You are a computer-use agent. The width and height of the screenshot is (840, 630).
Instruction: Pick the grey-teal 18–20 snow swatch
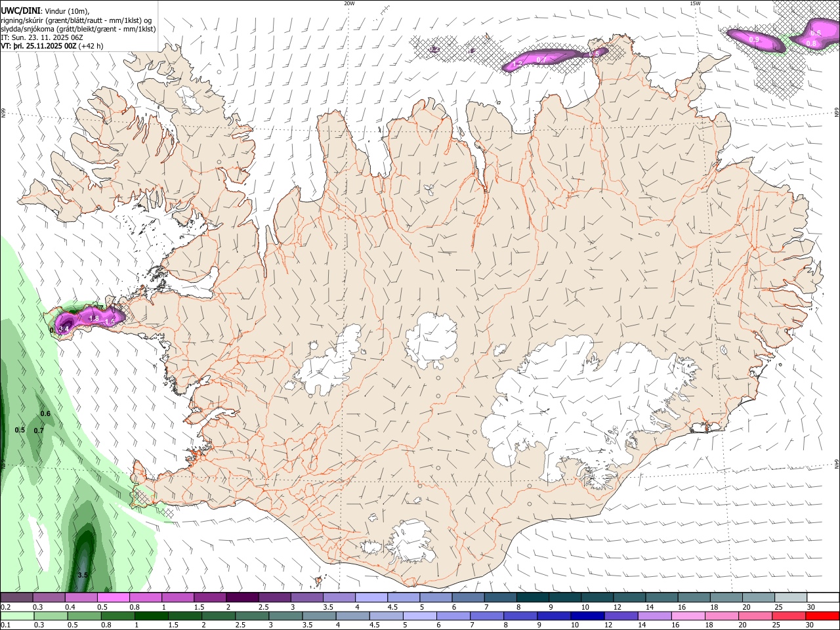(x=726, y=598)
